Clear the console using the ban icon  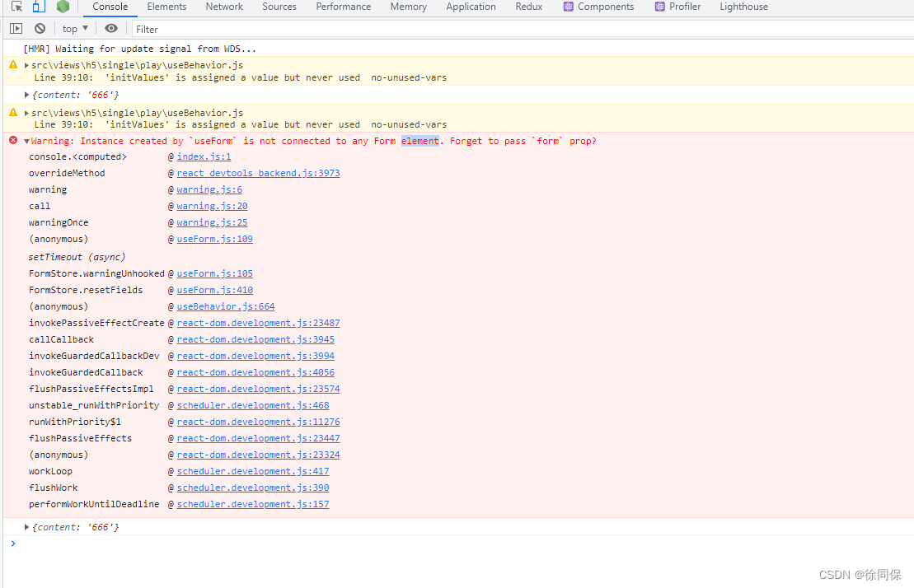[x=40, y=28]
